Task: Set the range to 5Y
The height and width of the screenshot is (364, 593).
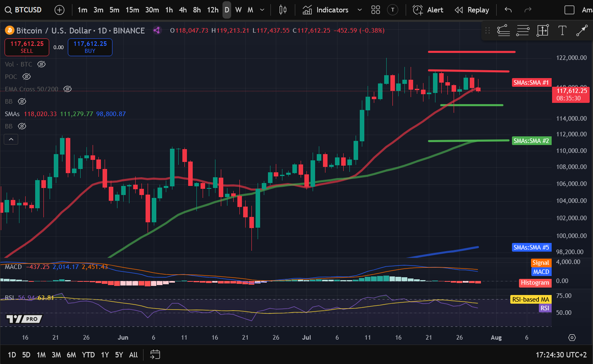Action: 119,354
